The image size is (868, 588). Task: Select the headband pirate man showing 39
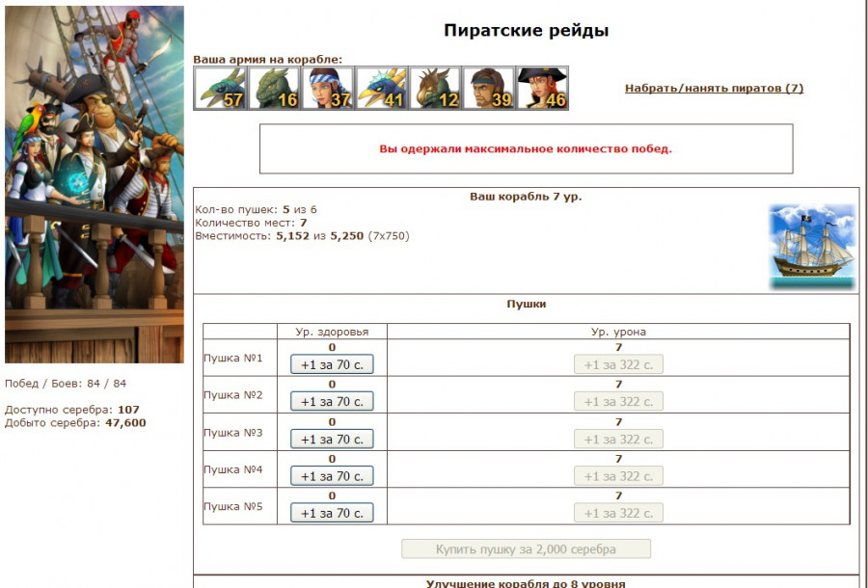click(488, 88)
